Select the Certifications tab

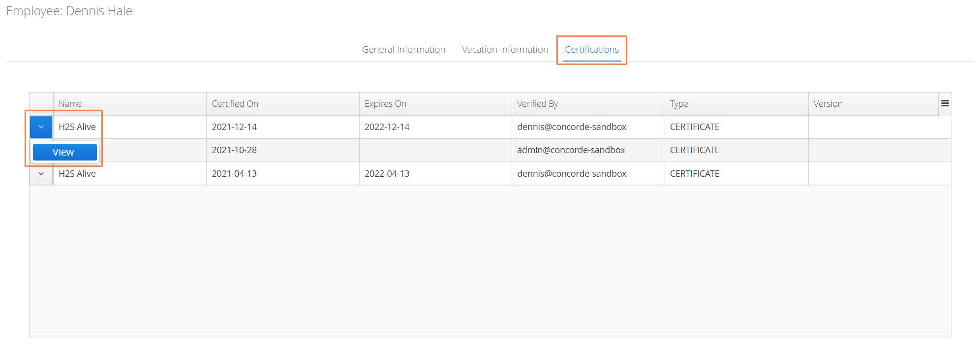(x=592, y=49)
